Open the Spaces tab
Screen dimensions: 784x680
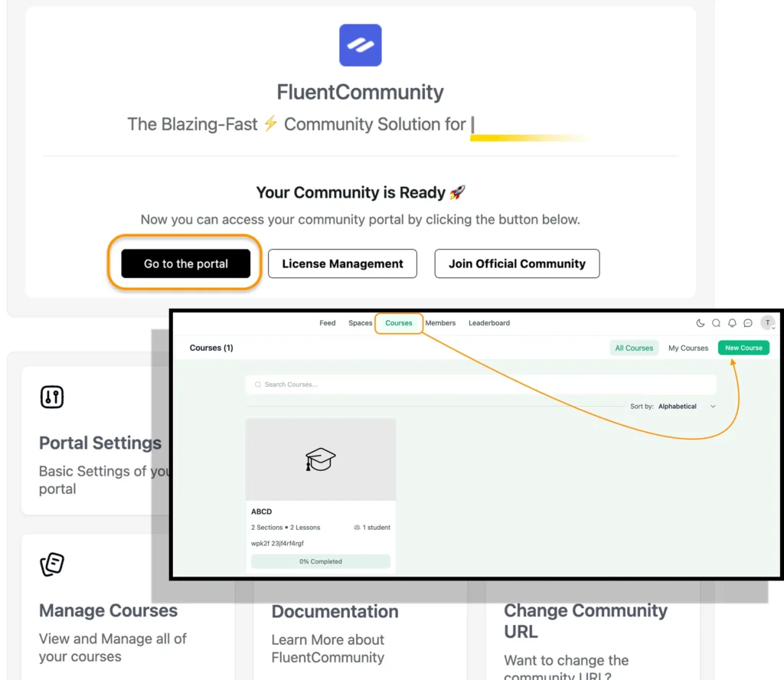[x=360, y=323]
